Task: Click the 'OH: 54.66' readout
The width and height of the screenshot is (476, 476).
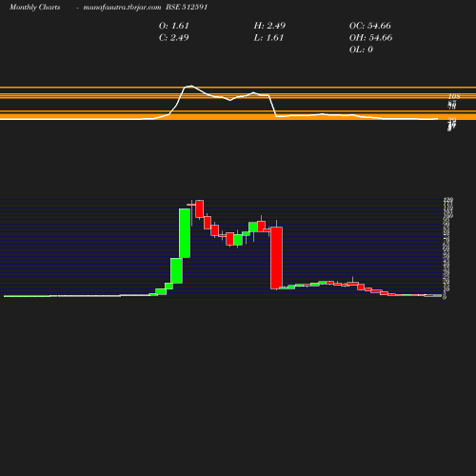Action: pos(370,38)
